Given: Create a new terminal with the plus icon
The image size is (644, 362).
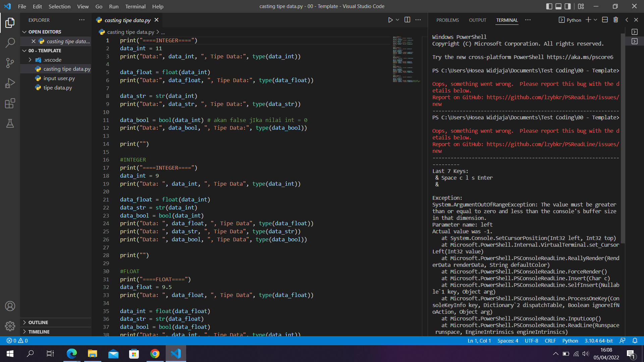Looking at the screenshot, I should [x=588, y=20].
